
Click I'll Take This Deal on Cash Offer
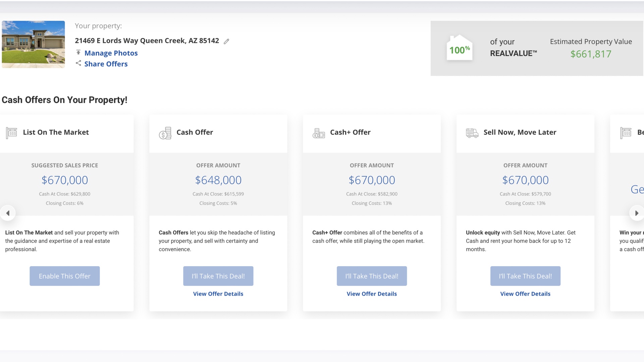coord(218,276)
